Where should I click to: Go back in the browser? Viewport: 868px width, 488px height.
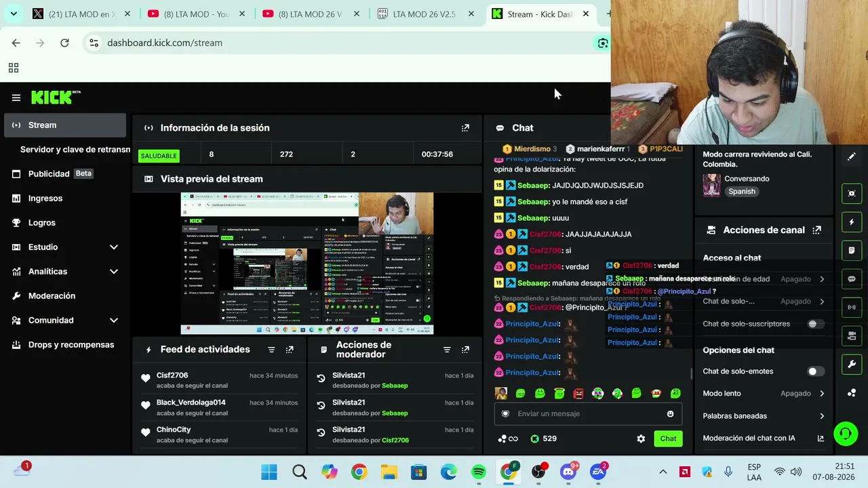point(16,43)
